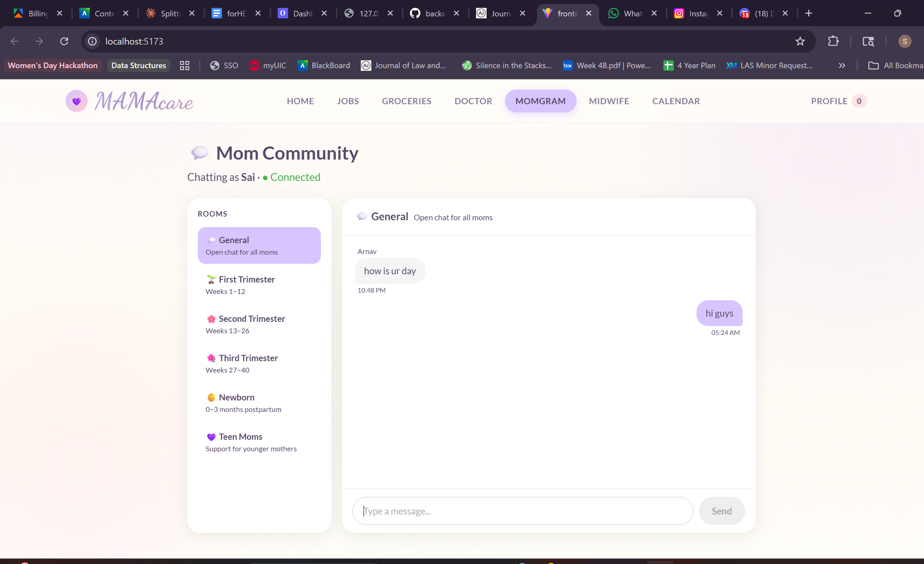924x564 pixels.
Task: Open the browser extensions puzzle icon
Action: click(x=833, y=41)
